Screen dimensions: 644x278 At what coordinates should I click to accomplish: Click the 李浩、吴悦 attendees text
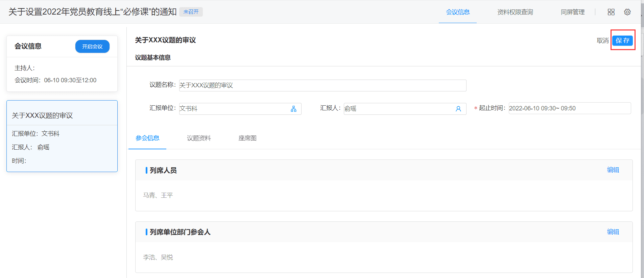158,257
